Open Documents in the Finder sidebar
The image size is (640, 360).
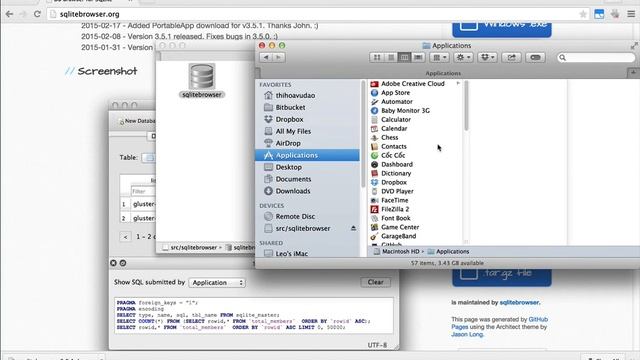coord(293,179)
